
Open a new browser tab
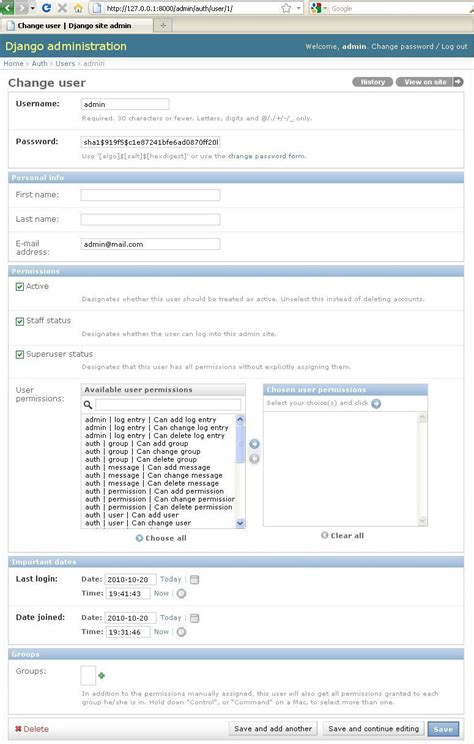pos(163,26)
